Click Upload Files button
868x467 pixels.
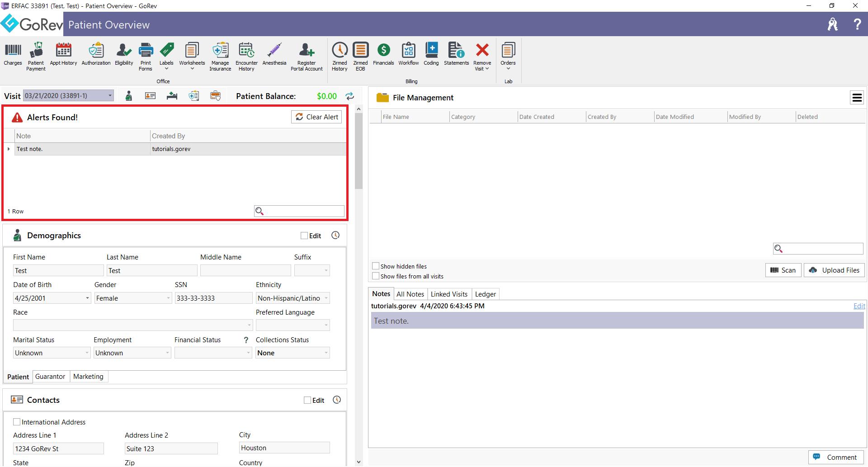click(834, 270)
